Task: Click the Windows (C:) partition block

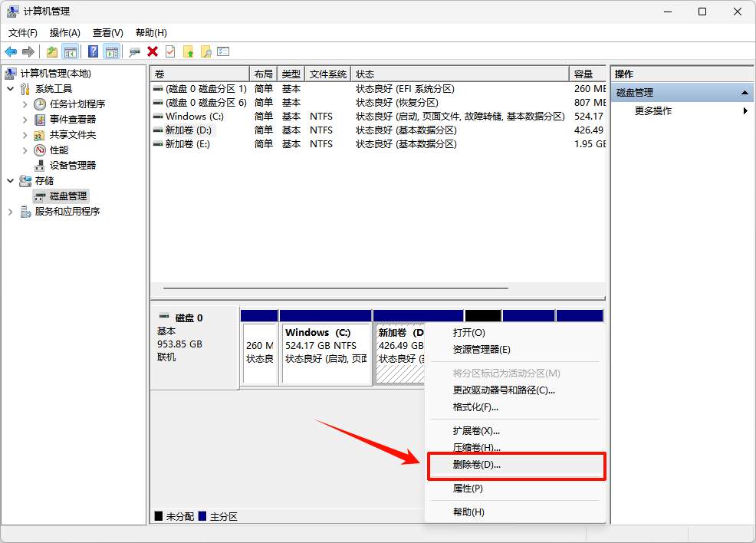Action: point(326,353)
